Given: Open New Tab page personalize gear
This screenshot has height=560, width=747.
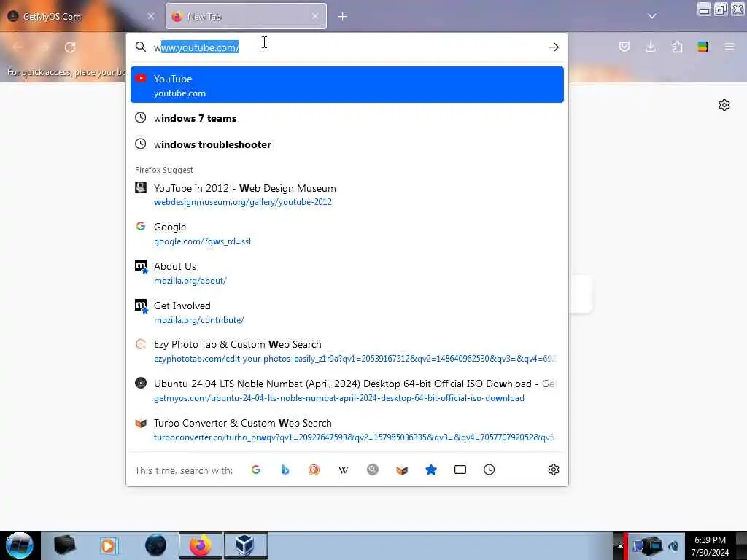Looking at the screenshot, I should pyautogui.click(x=724, y=105).
